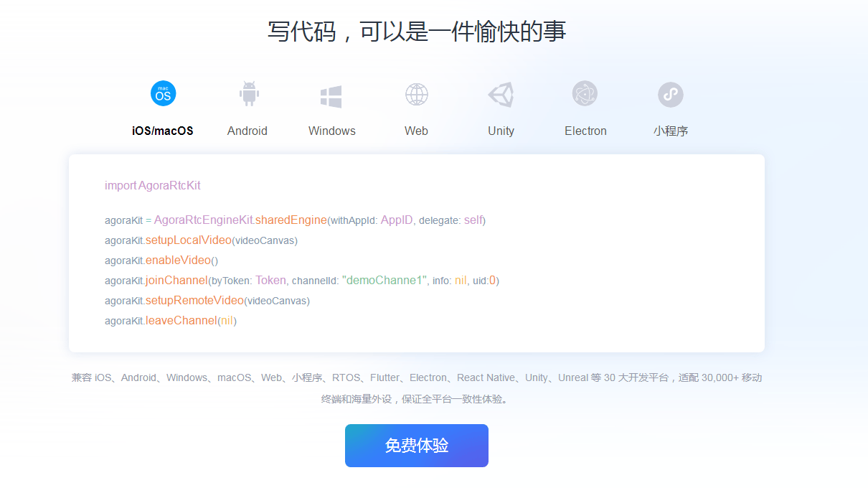The width and height of the screenshot is (868, 488).
Task: Click the heading 写代码，可以是一件愉快的事
Action: click(x=417, y=31)
